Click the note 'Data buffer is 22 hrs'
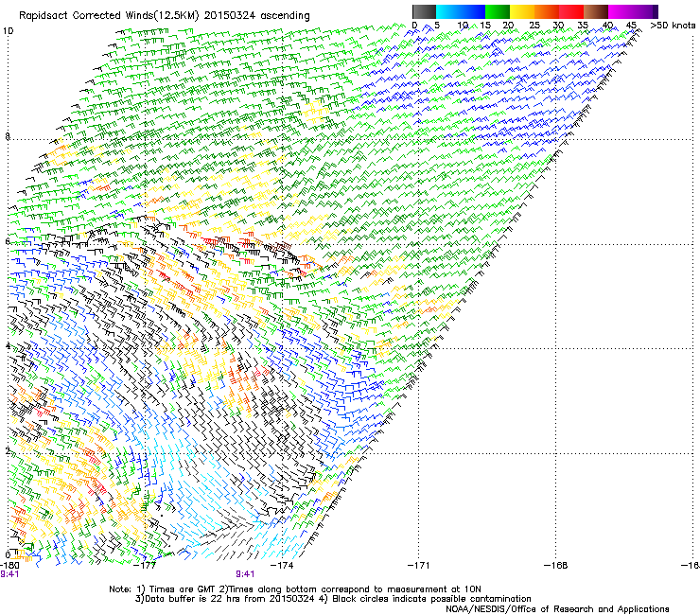This screenshot has height=615, width=700. coord(193,599)
